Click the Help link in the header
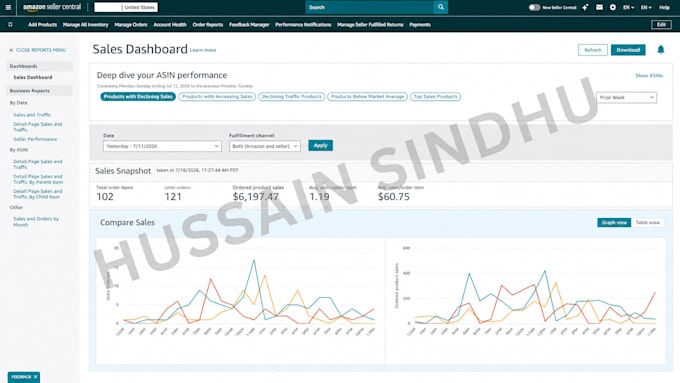680x383 pixels. click(664, 7)
